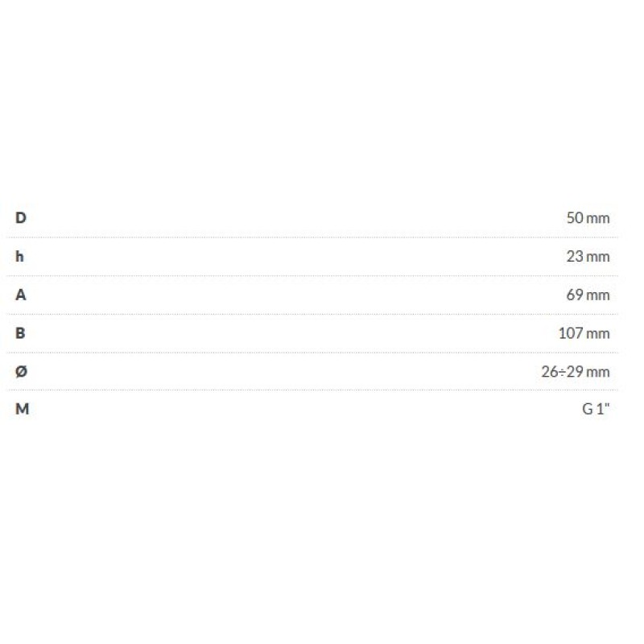
Task: Select the A dimension label
Action: (x=21, y=295)
